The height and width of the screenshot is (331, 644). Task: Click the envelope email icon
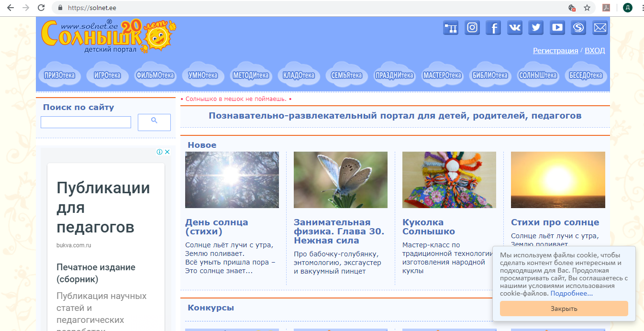pos(600,28)
